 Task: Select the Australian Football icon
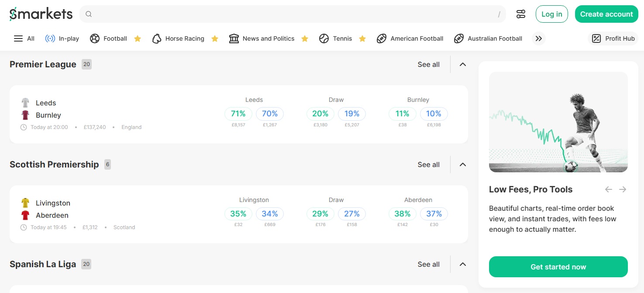pyautogui.click(x=459, y=38)
